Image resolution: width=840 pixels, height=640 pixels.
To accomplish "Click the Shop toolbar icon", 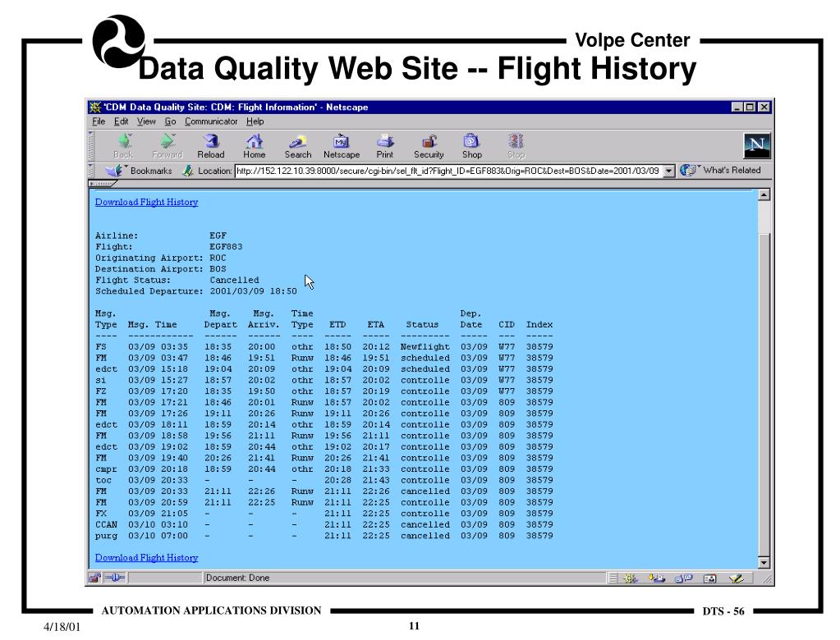I will click(x=471, y=141).
